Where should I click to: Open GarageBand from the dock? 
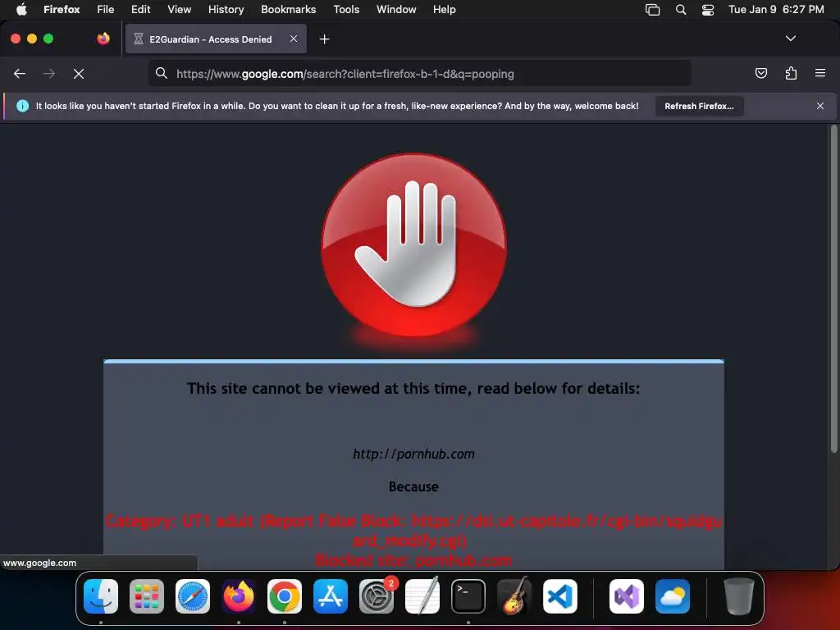pos(514,596)
